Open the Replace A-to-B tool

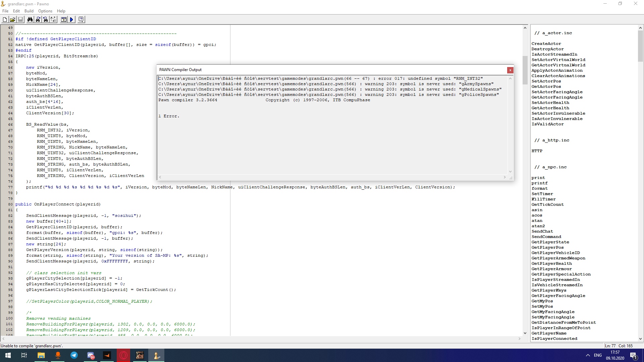coord(53,19)
